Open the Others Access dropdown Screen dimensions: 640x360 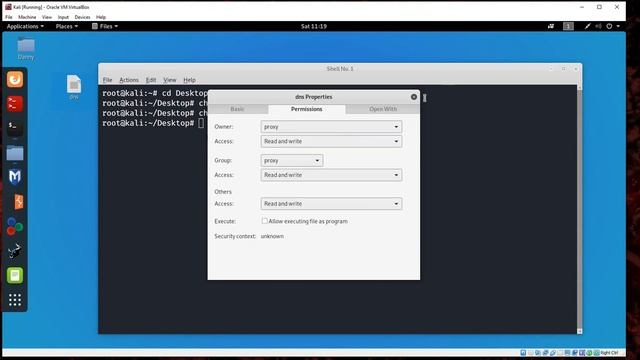pos(331,204)
